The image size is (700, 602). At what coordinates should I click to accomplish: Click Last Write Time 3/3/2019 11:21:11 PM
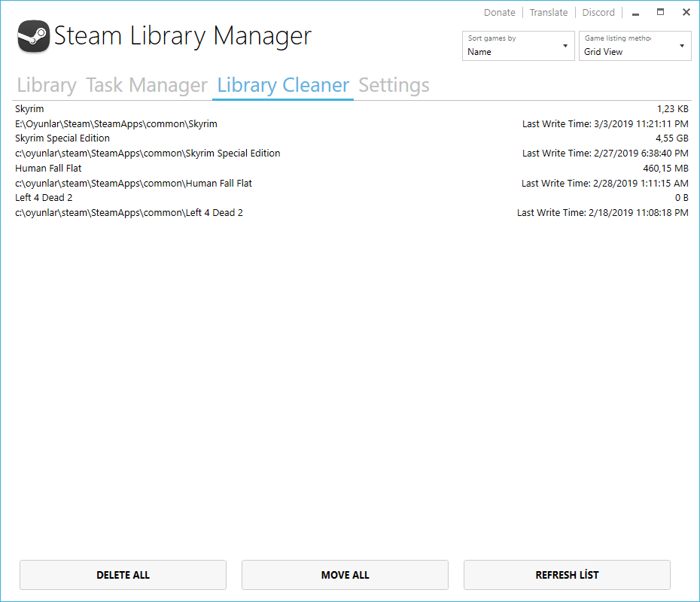click(x=605, y=124)
